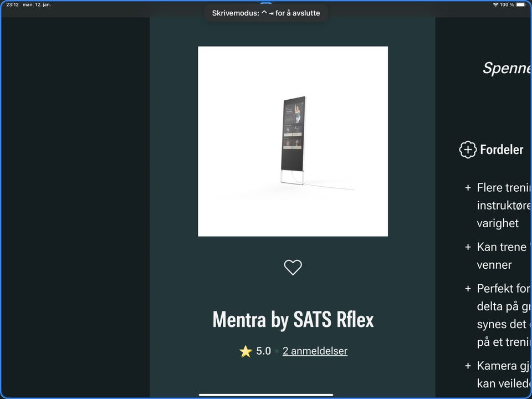Tap the date "man. 12. jan."
Image resolution: width=532 pixels, height=399 pixels.
tap(37, 5)
